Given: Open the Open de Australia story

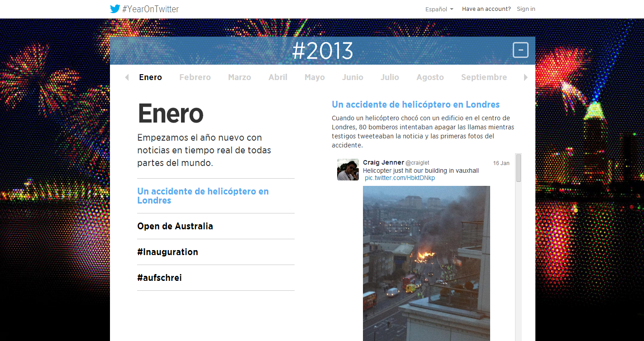Looking at the screenshot, I should [x=175, y=226].
